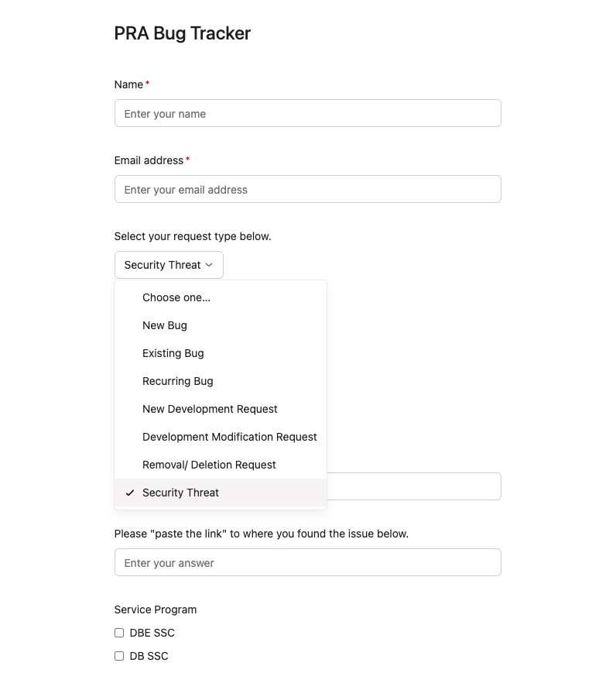Select the checked Security Threat option

[x=181, y=493]
